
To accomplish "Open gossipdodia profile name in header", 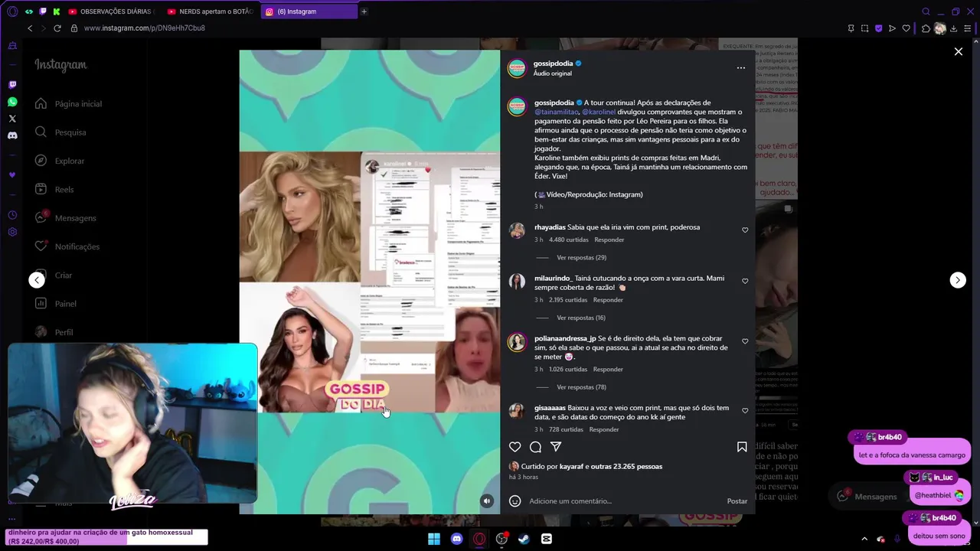I will pos(553,64).
